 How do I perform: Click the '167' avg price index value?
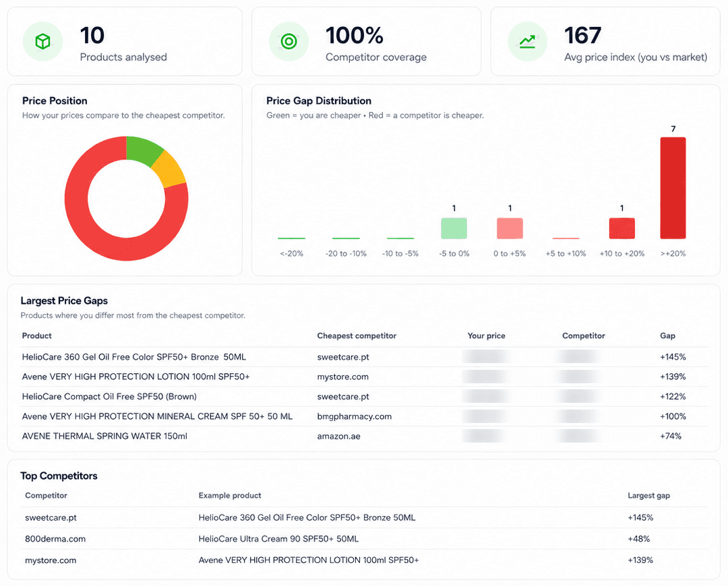[x=582, y=35]
